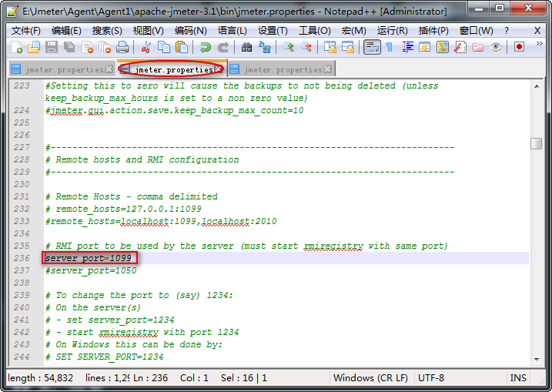552x392 pixels.
Task: Open the 编码(N) menu
Action: 190,31
